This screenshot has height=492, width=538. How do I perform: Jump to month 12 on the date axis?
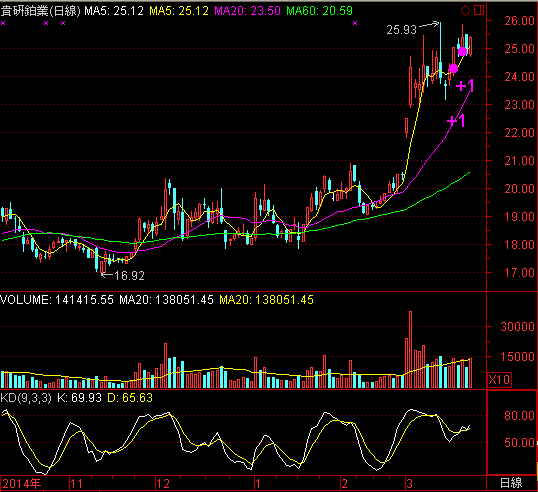tap(163, 484)
